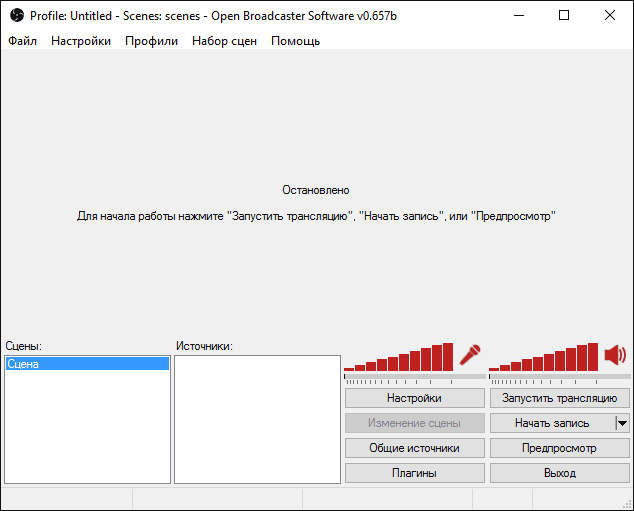Minimize the OBS window
Screen dimensions: 634x511
click(x=519, y=16)
